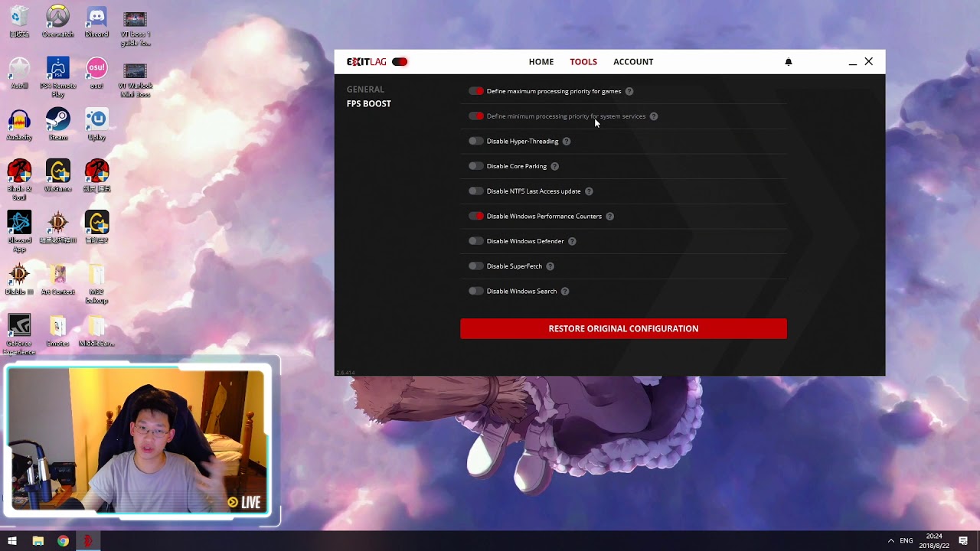The width and height of the screenshot is (980, 551).
Task: Select the MiddleEar... folder on desktop
Action: coord(96,331)
